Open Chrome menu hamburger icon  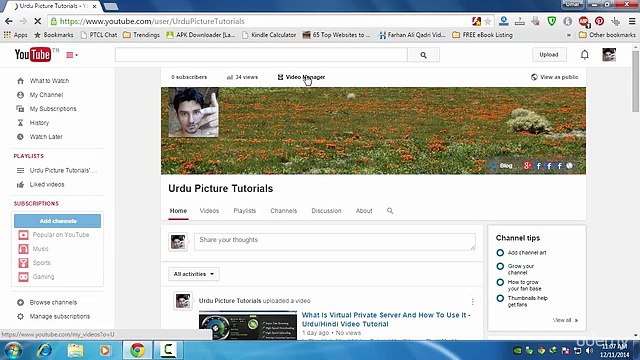click(632, 21)
